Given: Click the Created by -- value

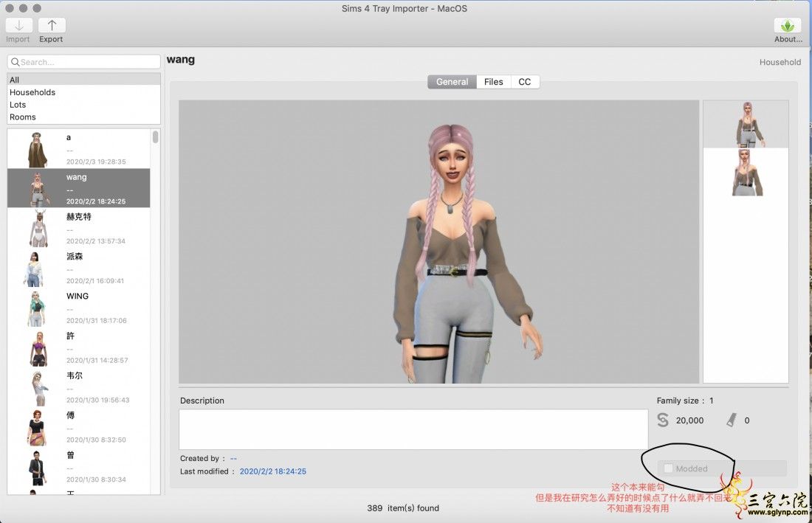Looking at the screenshot, I should 233,458.
